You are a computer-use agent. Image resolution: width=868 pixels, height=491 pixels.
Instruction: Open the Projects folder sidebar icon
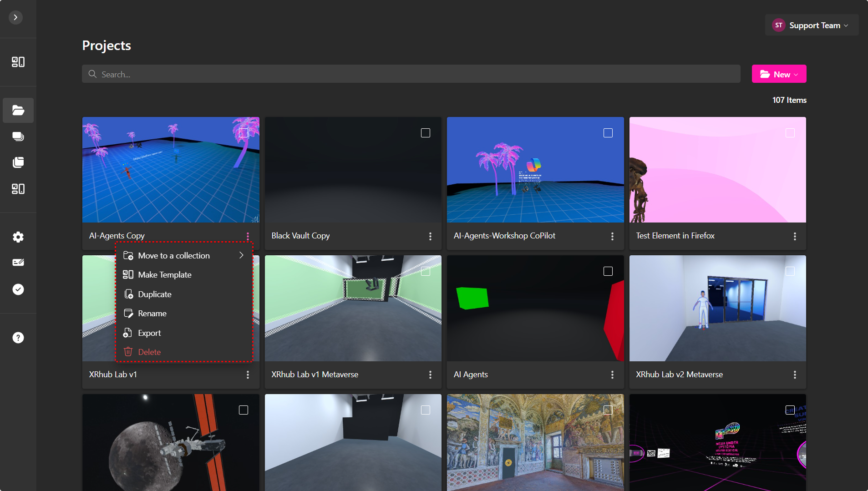coord(18,110)
